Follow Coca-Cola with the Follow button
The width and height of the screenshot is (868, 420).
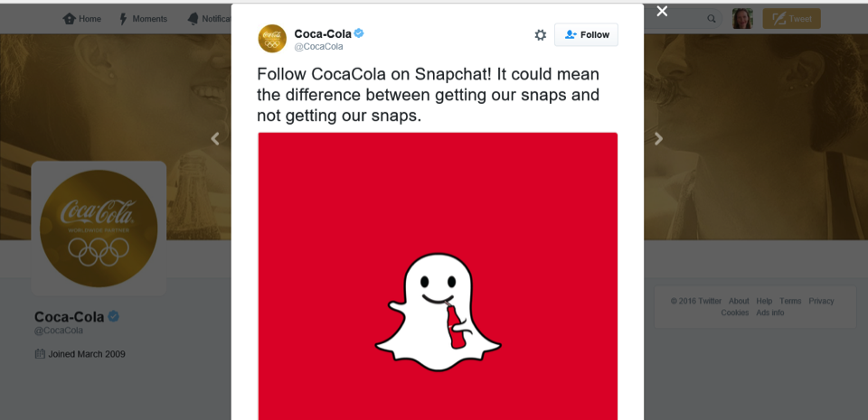pyautogui.click(x=586, y=35)
